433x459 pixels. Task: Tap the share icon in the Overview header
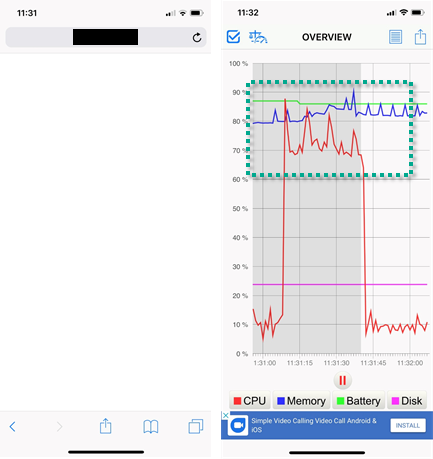(420, 37)
